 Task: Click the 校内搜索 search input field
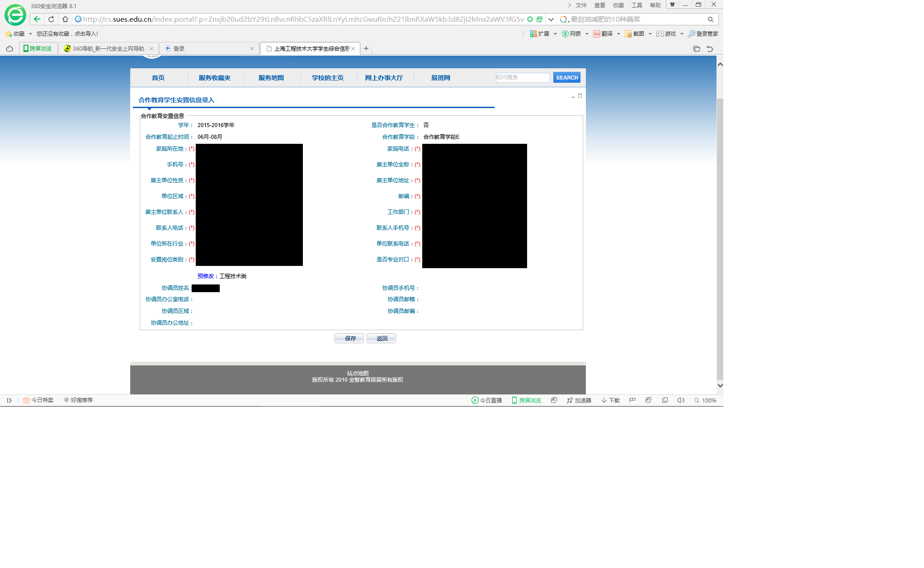click(x=523, y=77)
